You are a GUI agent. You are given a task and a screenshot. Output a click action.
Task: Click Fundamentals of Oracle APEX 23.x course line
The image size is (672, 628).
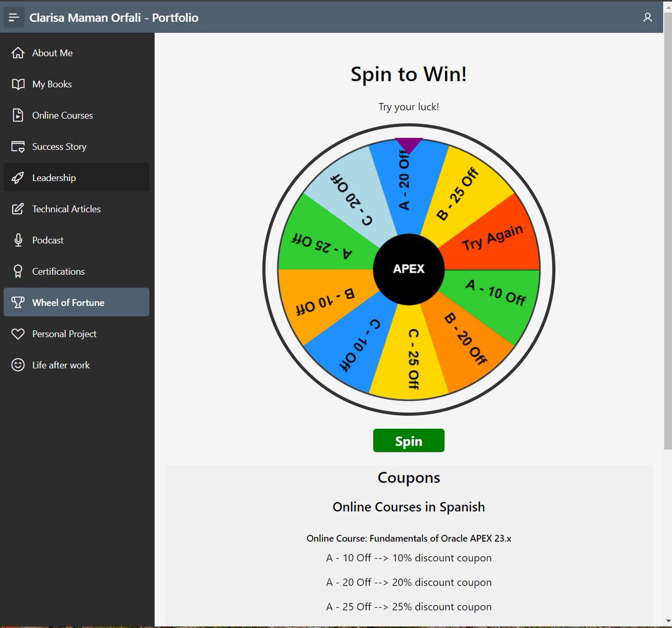[x=409, y=538]
